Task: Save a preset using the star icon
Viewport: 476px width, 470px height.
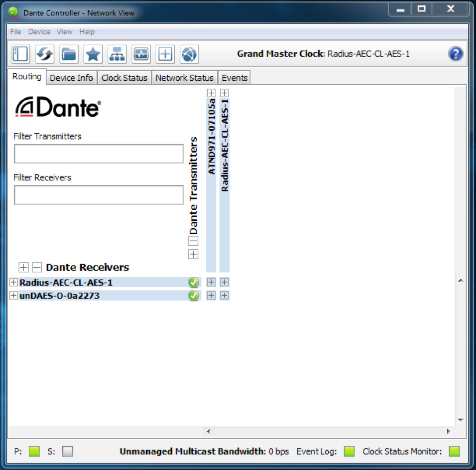Action: point(93,54)
